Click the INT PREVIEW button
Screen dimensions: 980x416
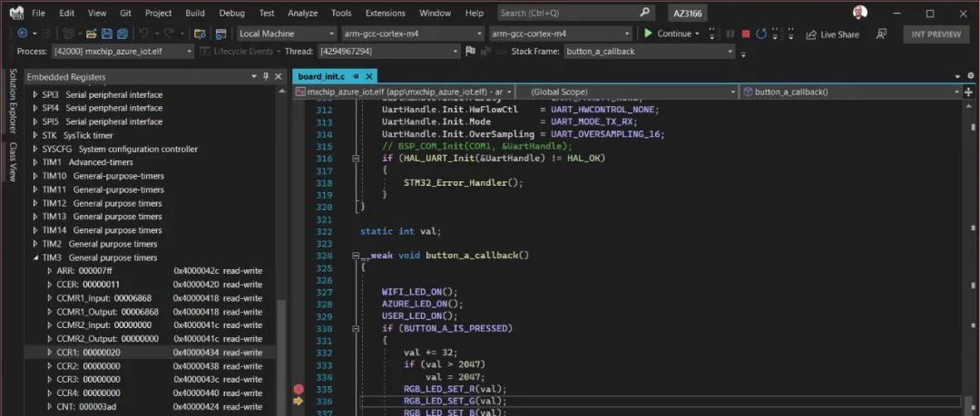936,34
